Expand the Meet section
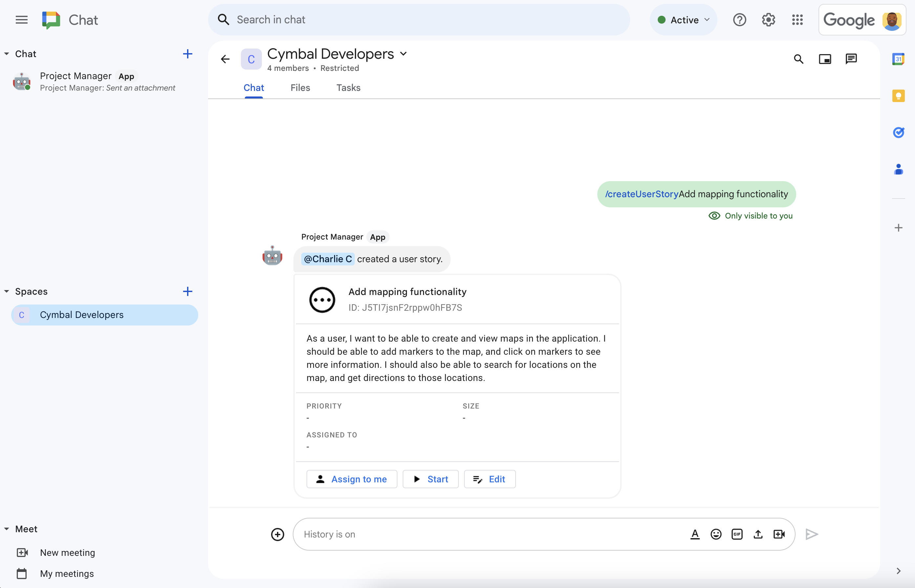Image resolution: width=915 pixels, height=588 pixels. (x=7, y=529)
